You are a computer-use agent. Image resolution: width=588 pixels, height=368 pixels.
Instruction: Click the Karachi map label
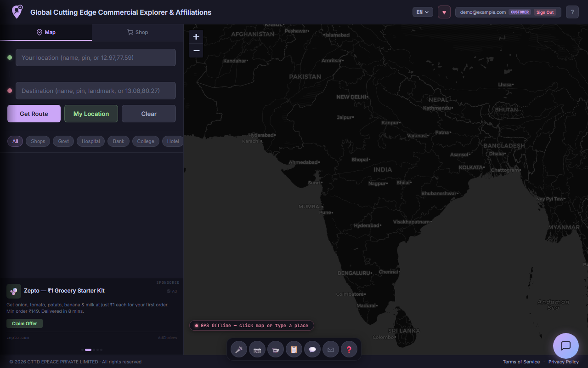coord(251,141)
